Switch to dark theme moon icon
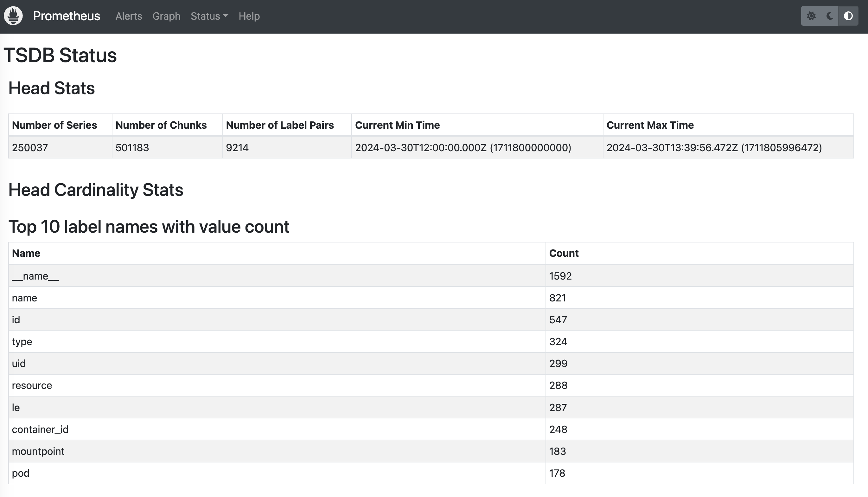The width and height of the screenshot is (868, 497). coord(830,16)
